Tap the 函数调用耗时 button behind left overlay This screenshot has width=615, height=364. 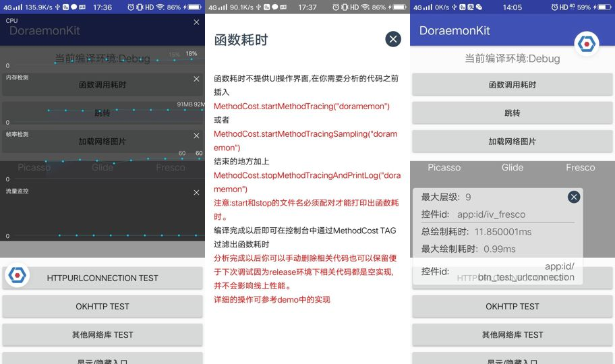(102, 85)
